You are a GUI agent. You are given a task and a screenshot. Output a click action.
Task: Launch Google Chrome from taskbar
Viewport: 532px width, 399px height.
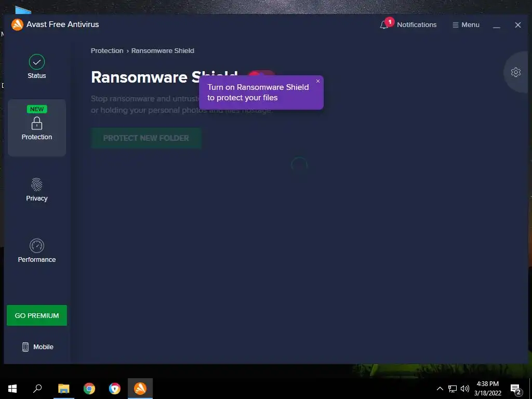click(89, 389)
